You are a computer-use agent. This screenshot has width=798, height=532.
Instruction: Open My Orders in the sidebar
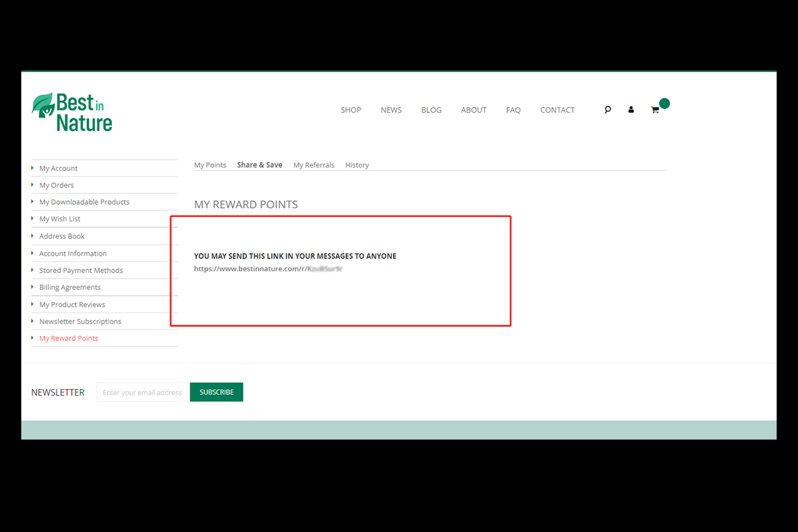pyautogui.click(x=57, y=185)
